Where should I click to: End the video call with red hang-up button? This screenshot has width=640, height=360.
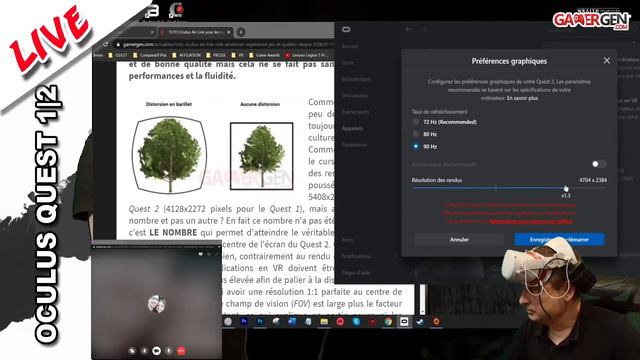(x=181, y=351)
